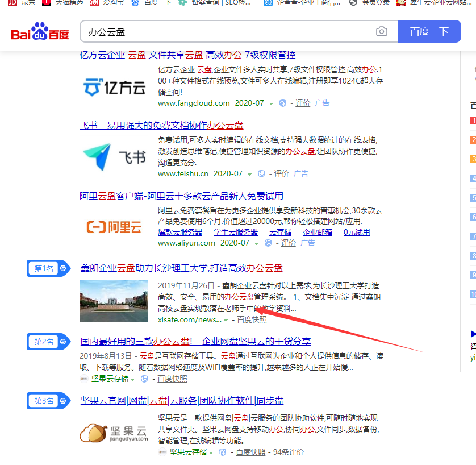Screen dimensions: 476x465
Task: Click the 百度一下 search button
Action: [429, 31]
